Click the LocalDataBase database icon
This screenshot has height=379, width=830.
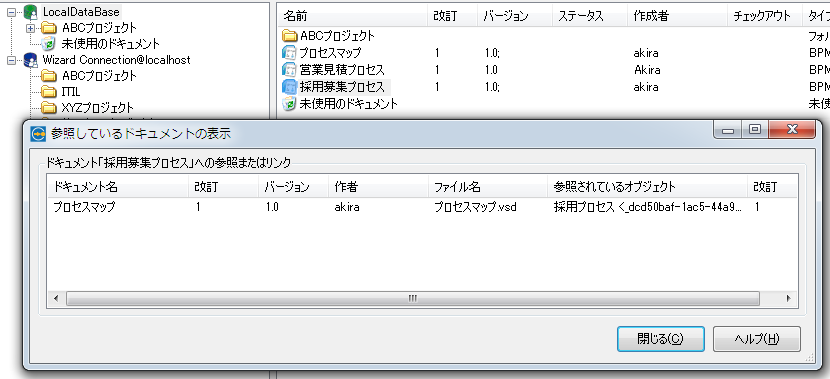coord(30,12)
